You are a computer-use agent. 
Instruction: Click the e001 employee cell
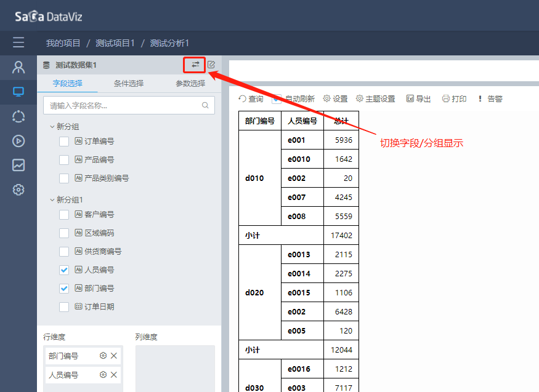[x=302, y=140]
